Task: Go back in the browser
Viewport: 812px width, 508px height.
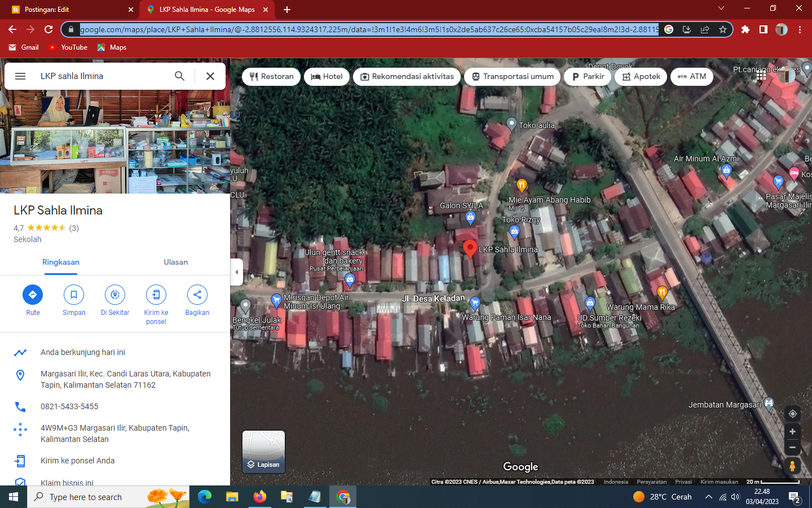Action: pyautogui.click(x=12, y=29)
